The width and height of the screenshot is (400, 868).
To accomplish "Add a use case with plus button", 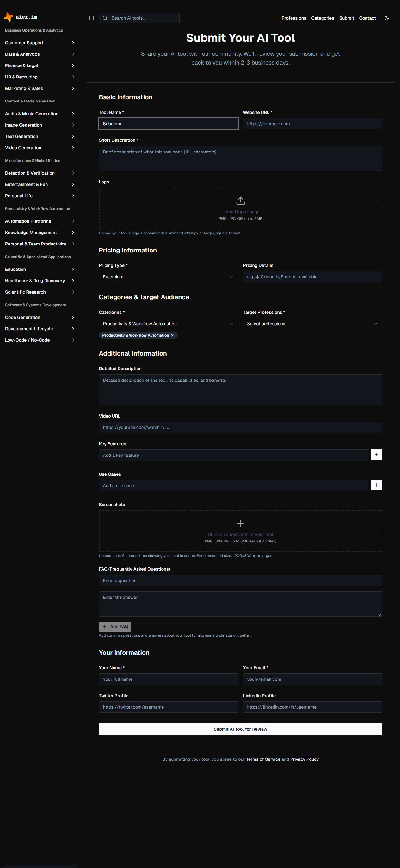I will click(376, 485).
